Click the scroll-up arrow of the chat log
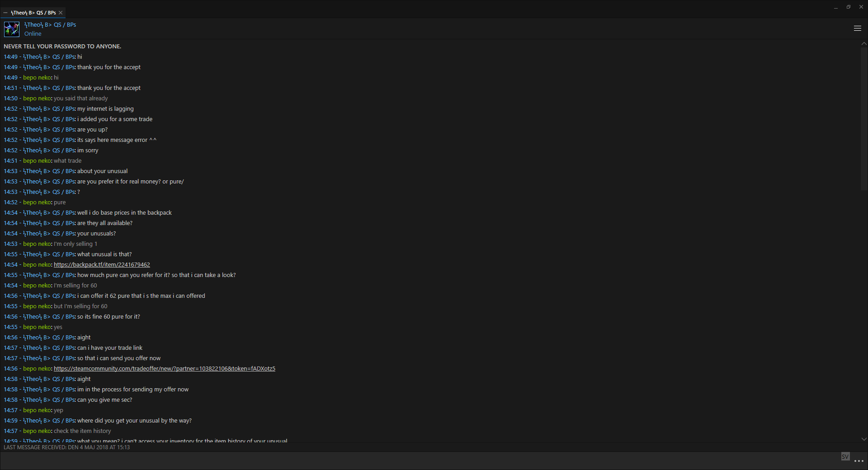868x470 pixels. tap(864, 44)
